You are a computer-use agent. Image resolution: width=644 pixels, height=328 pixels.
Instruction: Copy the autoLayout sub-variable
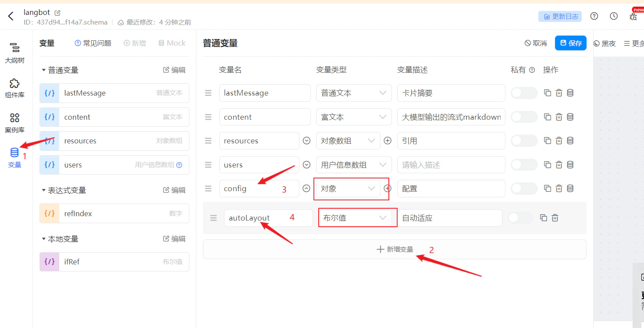tap(544, 218)
